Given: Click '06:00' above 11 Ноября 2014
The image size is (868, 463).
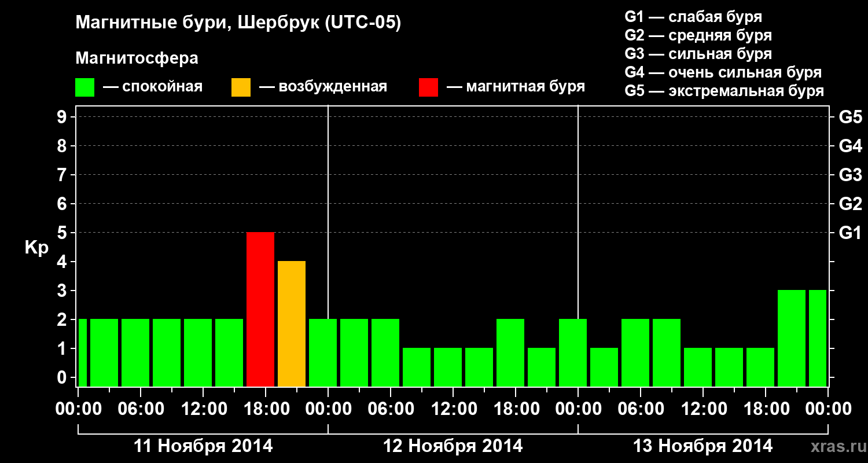Looking at the screenshot, I should coord(141,409).
